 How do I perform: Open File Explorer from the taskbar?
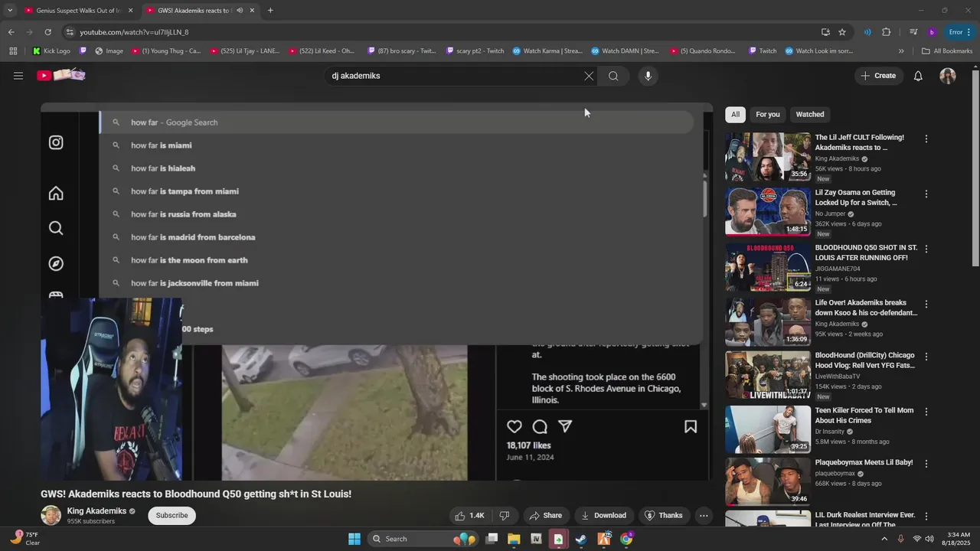(514, 539)
